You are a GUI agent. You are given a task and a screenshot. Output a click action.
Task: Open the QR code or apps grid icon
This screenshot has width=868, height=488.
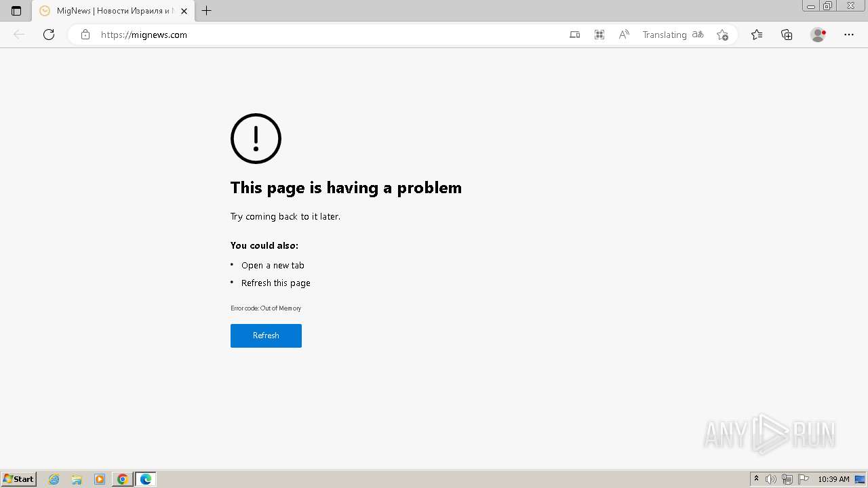[599, 35]
